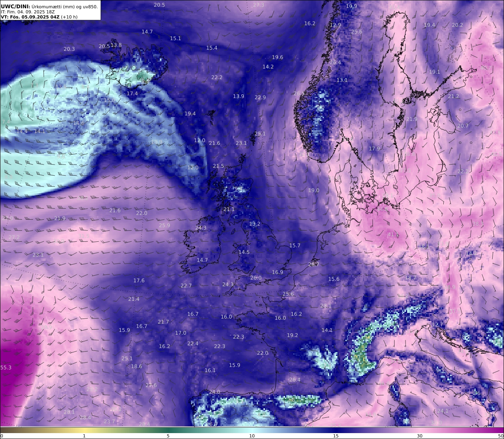This screenshot has width=504, height=439.
Task: Click the map value '20.3'
Action: pyautogui.click(x=69, y=49)
